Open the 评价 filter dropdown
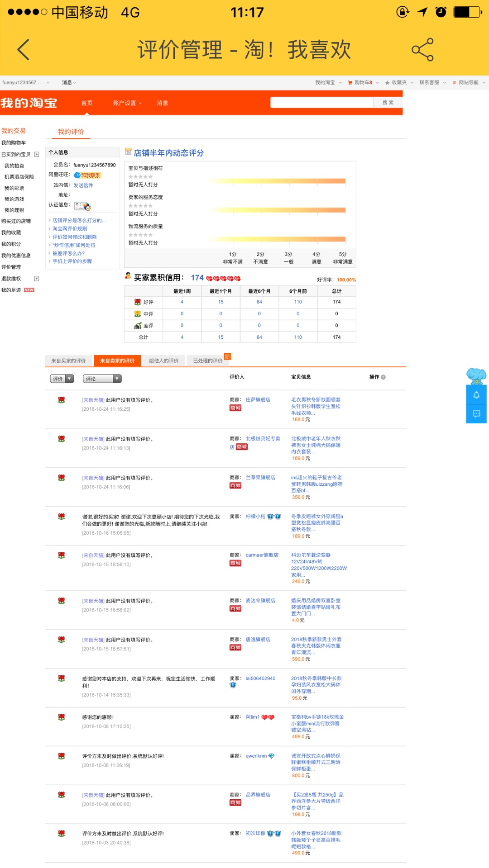The width and height of the screenshot is (489, 868). click(62, 379)
